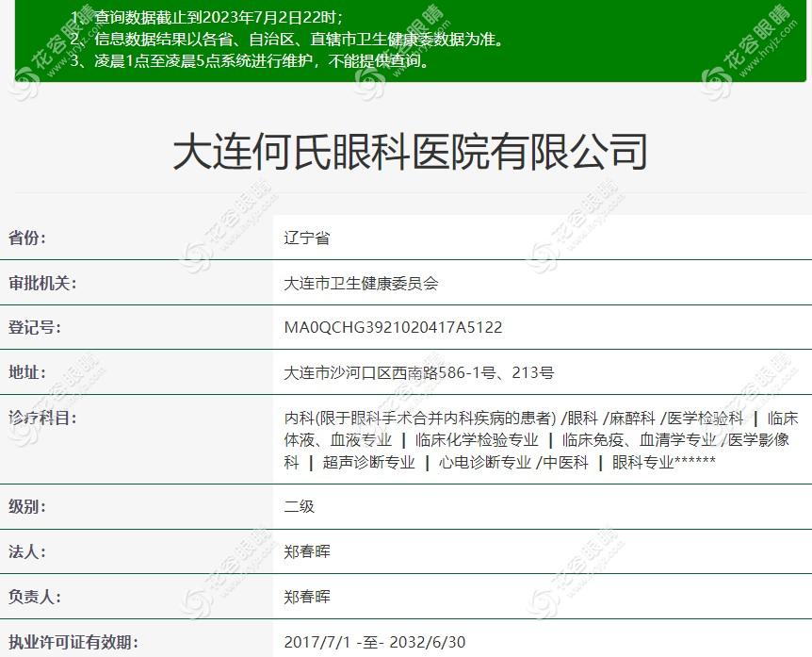Click the 负责人 label
The image size is (812, 657).
(34, 597)
